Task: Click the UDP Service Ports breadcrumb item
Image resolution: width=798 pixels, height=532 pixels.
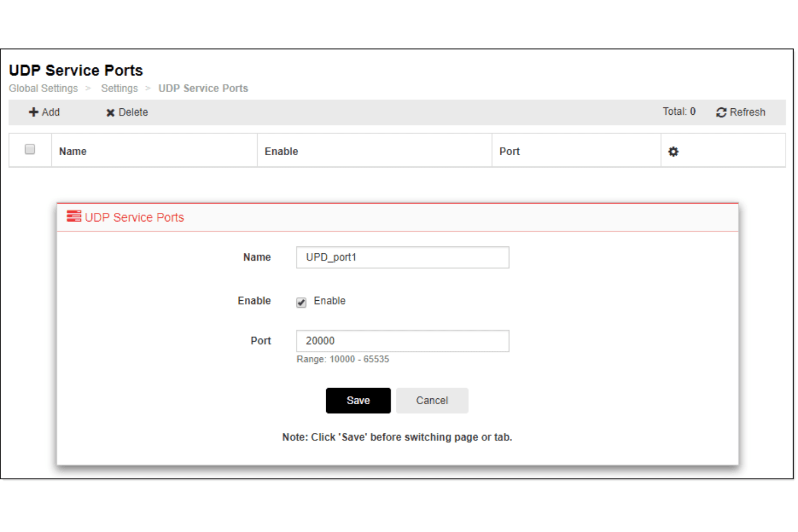Action: click(x=203, y=88)
